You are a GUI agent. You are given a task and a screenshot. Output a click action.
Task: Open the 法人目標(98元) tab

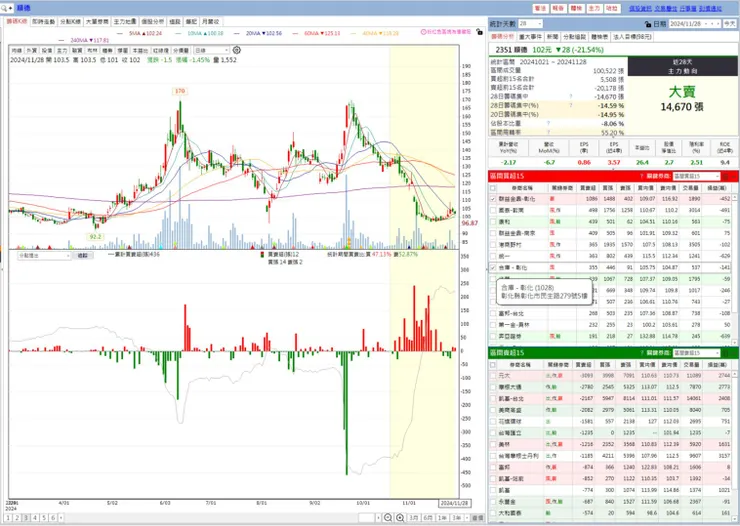point(632,37)
